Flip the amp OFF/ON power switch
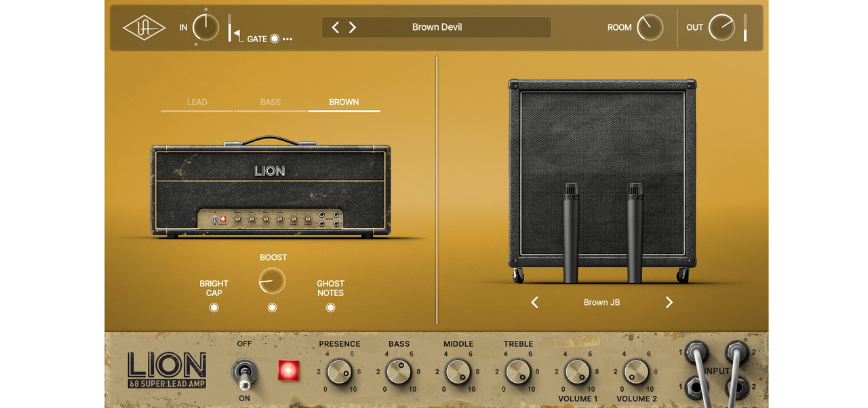868x408 pixels. [x=244, y=371]
